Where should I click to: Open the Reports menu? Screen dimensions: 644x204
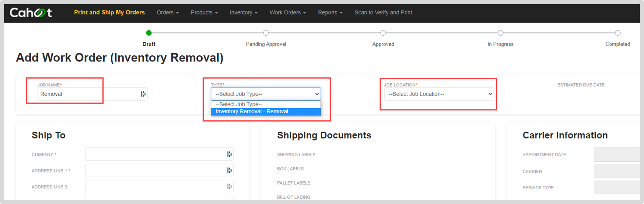click(x=330, y=12)
